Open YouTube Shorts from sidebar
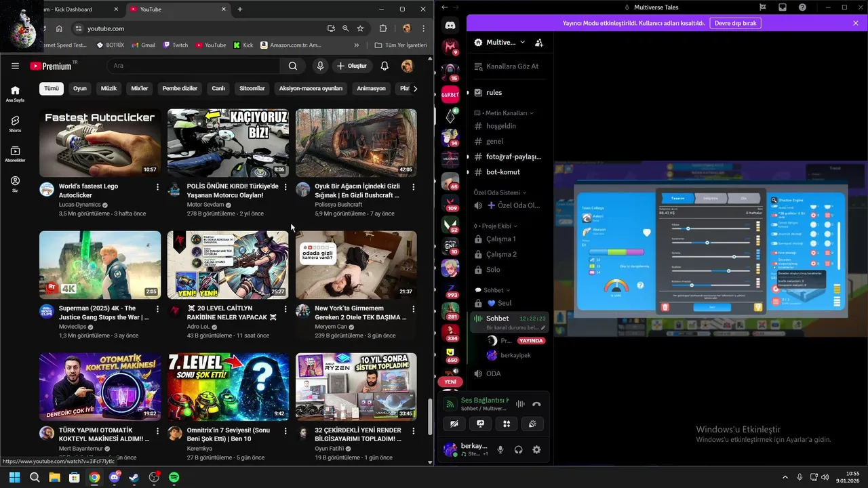Screen dimensions: 868x488 tap(15, 124)
